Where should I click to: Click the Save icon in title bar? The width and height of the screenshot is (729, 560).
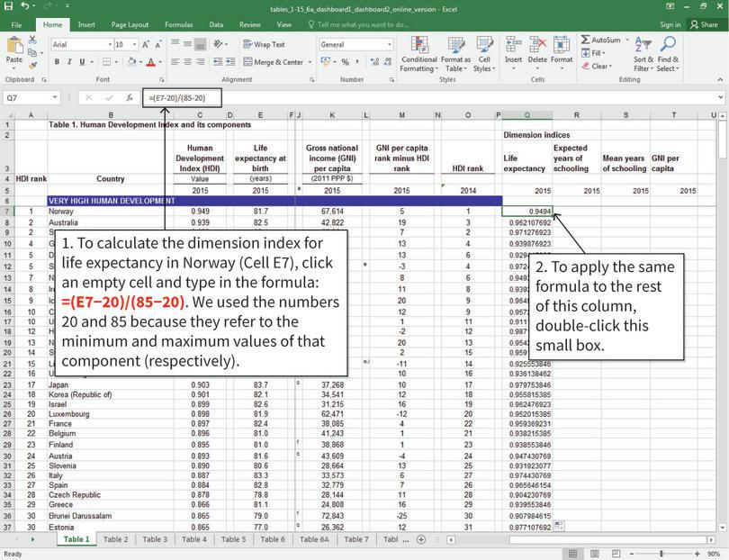pos(8,6)
